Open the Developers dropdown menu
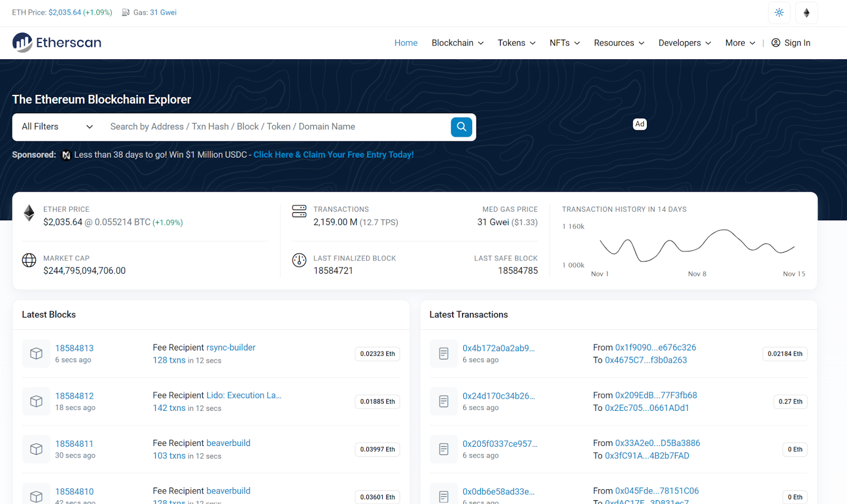The image size is (847, 504). pyautogui.click(x=684, y=43)
